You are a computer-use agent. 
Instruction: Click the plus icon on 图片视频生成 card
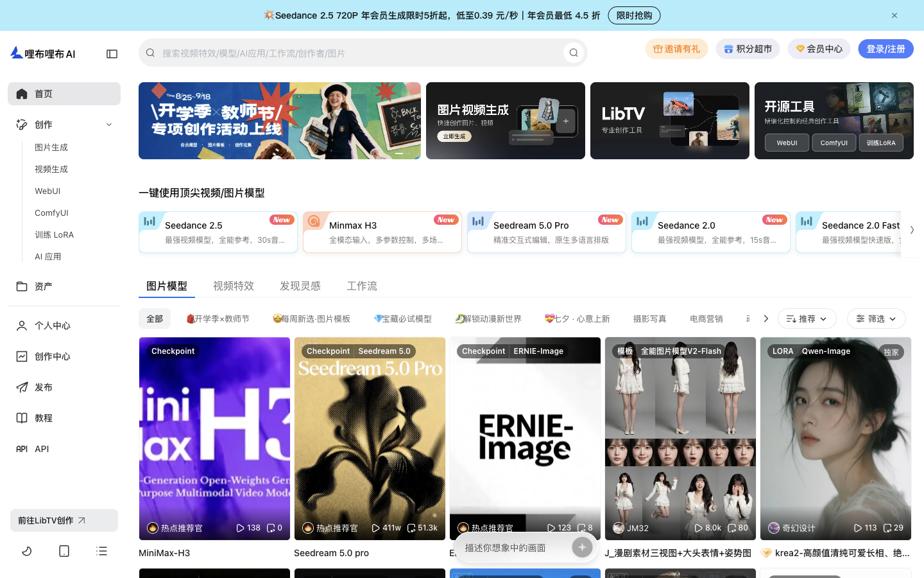(x=566, y=121)
